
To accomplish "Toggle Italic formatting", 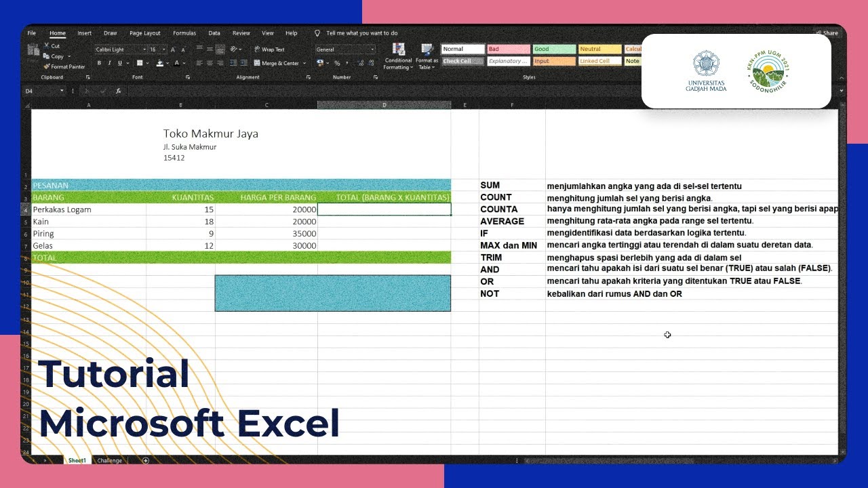I will click(109, 63).
